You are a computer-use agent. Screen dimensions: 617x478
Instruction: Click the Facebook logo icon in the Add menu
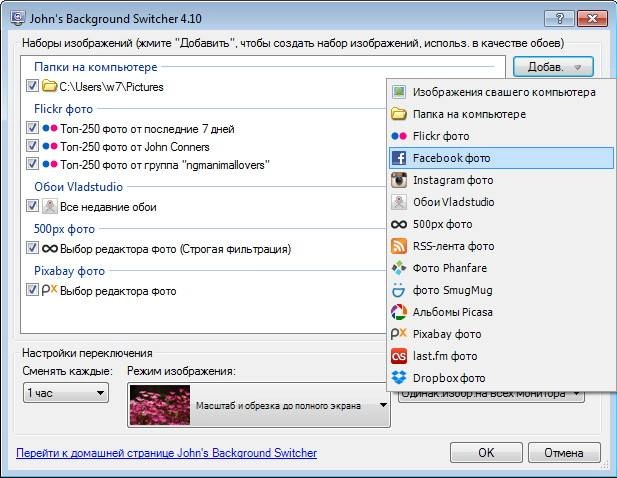click(399, 158)
